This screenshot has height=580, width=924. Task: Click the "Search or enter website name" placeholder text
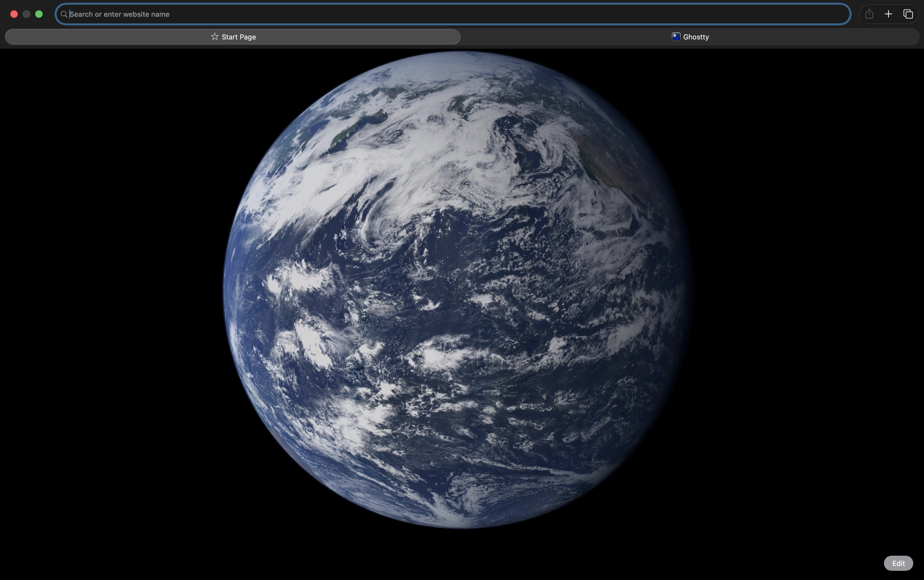point(119,14)
